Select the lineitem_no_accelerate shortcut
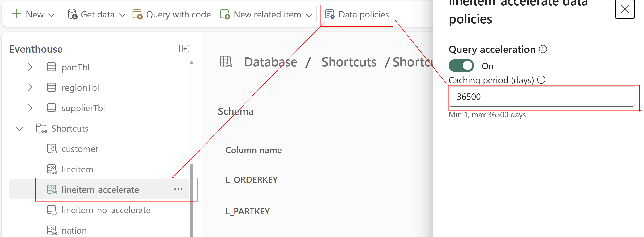 [x=106, y=210]
